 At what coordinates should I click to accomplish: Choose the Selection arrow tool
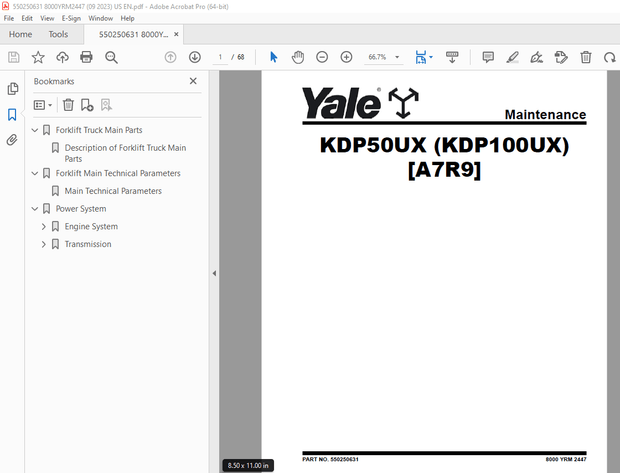point(273,57)
